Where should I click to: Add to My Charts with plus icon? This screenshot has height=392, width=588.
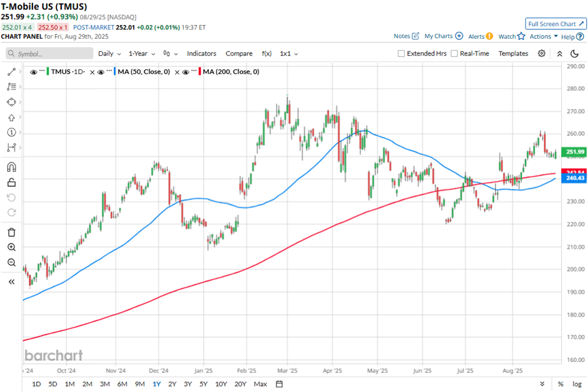459,36
